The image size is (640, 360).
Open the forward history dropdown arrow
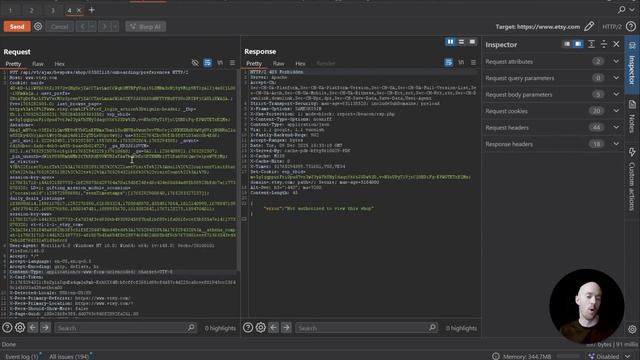115,27
